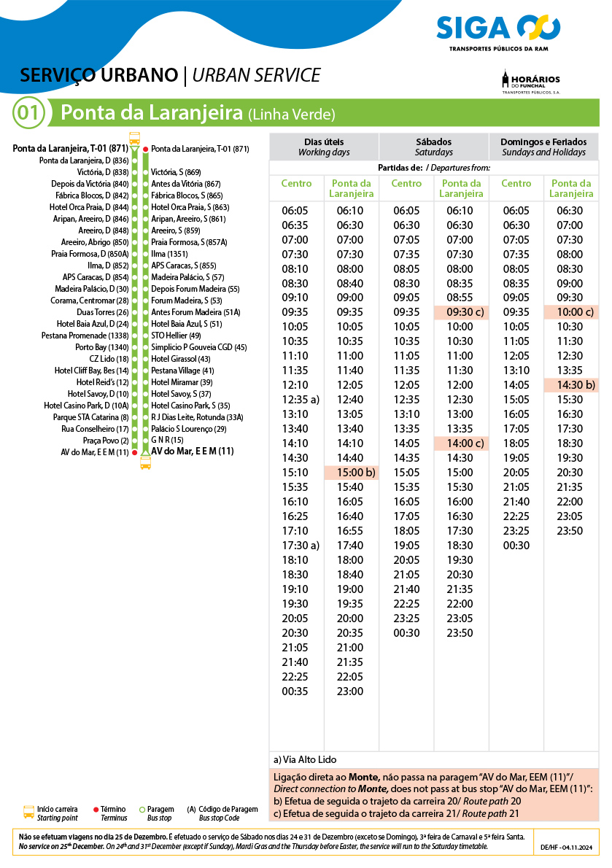The image size is (612, 868).
Task: Click the 'a) Via Alto Lido' footnote
Action: pyautogui.click(x=306, y=759)
